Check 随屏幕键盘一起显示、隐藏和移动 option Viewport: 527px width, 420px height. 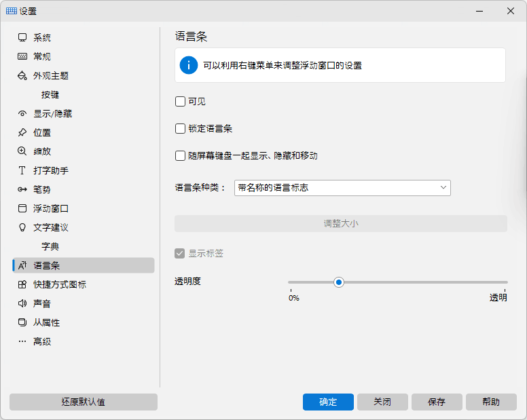click(x=180, y=156)
